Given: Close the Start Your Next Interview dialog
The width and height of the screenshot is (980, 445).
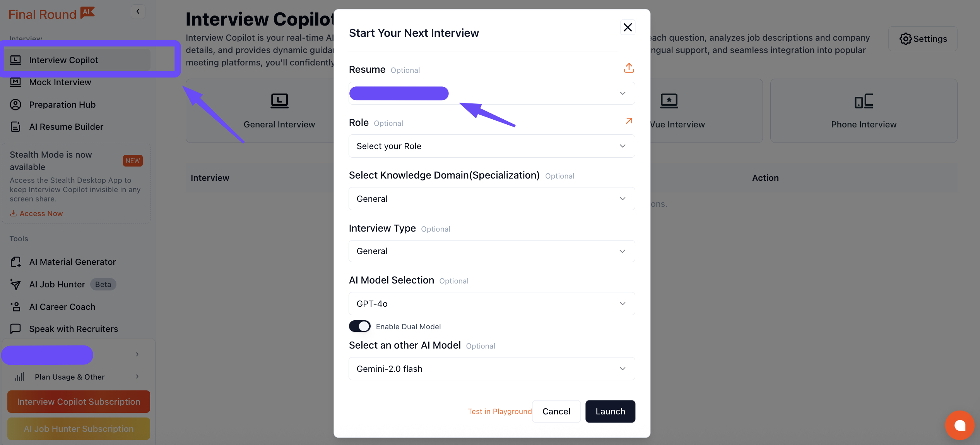Looking at the screenshot, I should tap(628, 27).
